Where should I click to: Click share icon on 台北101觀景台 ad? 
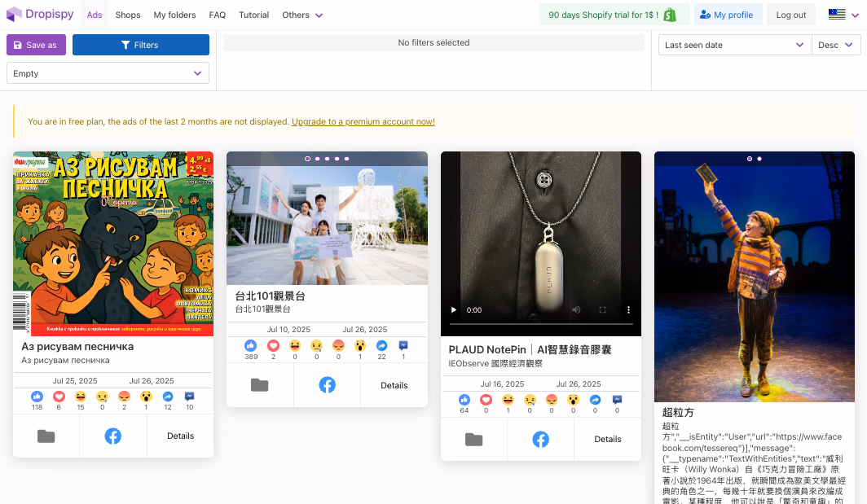(381, 345)
